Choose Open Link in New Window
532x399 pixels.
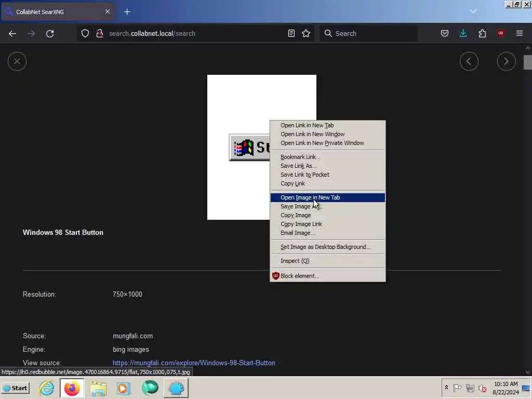[x=328, y=134]
